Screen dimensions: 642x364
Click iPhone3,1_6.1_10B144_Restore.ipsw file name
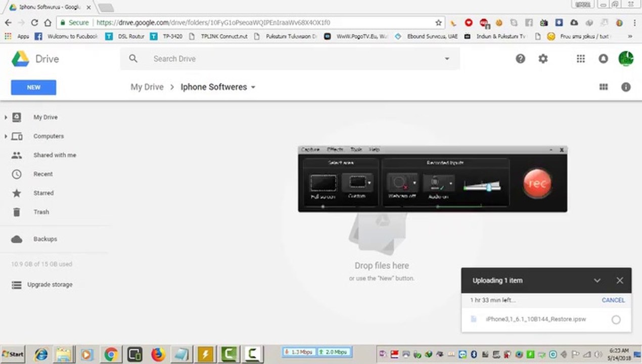point(536,320)
